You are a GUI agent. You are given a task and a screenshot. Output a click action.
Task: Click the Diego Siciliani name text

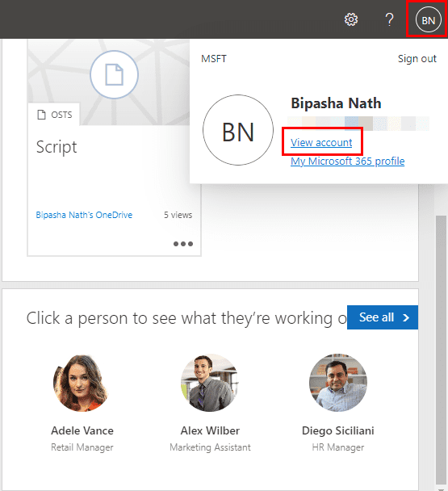(x=338, y=430)
